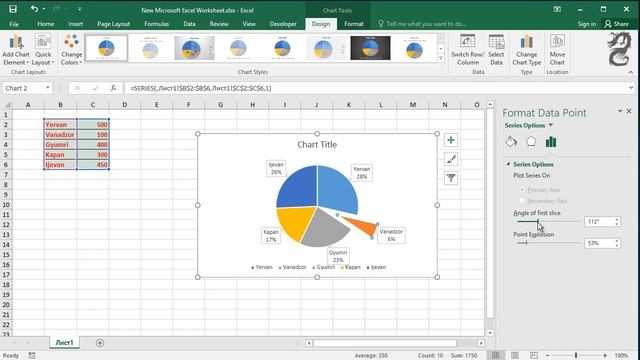
Task: Click the Chart Title text
Action: [317, 144]
